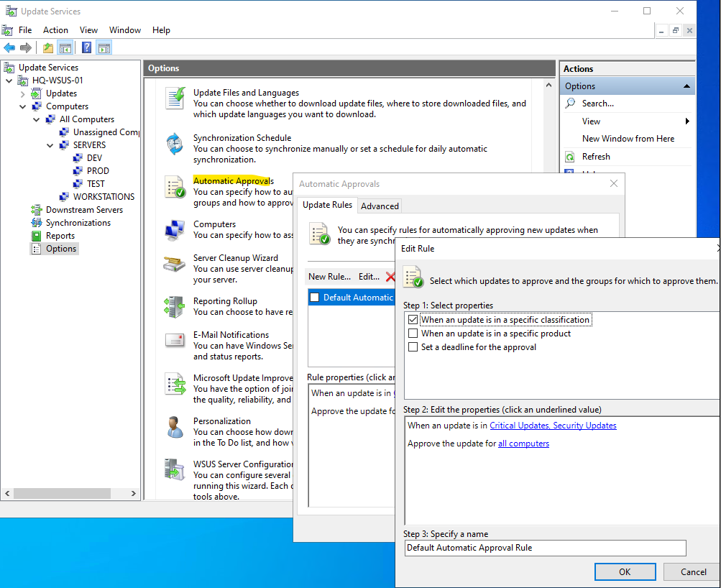Open the Action menu
The width and height of the screenshot is (721, 588).
pos(55,30)
